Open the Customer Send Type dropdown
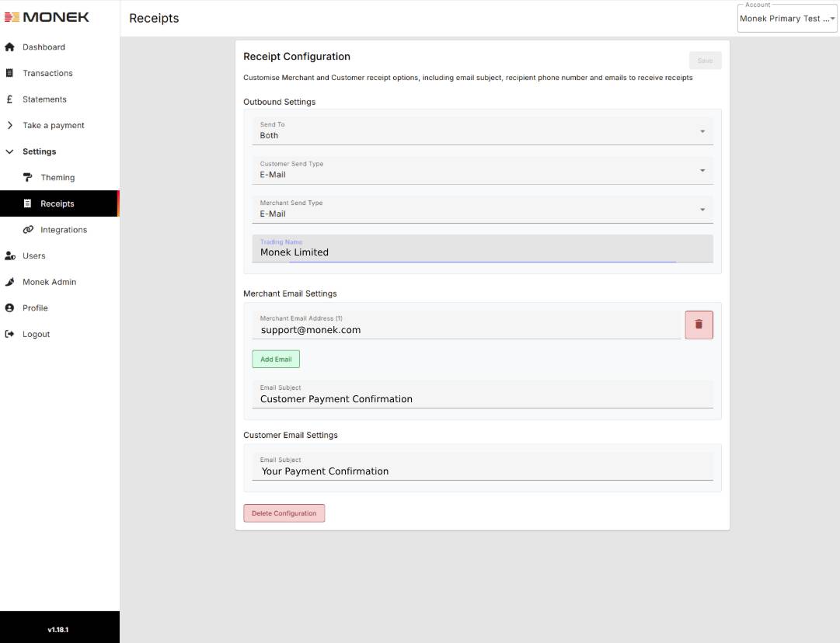Screen dimensions: 840x643 coord(482,170)
